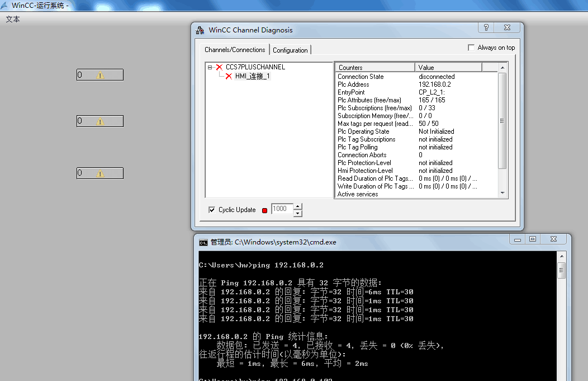The width and height of the screenshot is (588, 381).
Task: Click the Active services row
Action: pyautogui.click(x=416, y=194)
